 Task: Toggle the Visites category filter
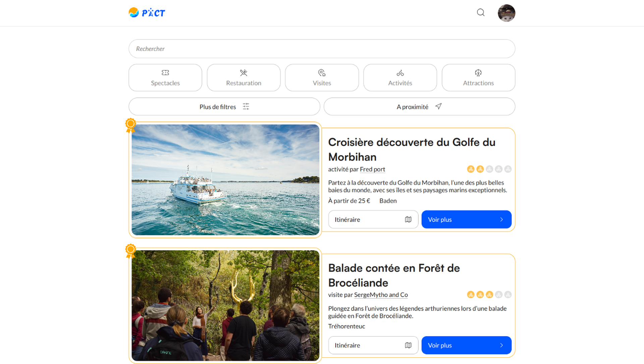(x=322, y=78)
